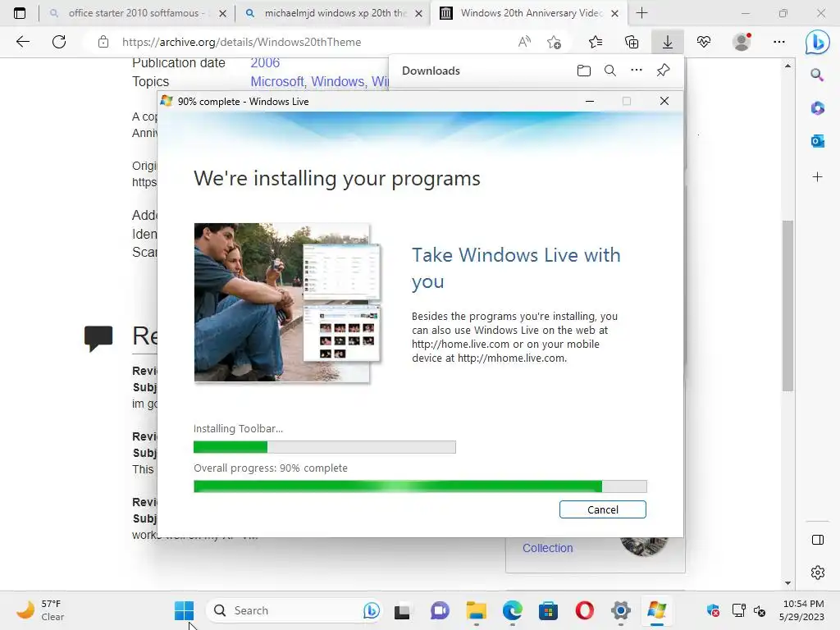Open Task View from taskbar
This screenshot has height=630, width=840.
402,610
